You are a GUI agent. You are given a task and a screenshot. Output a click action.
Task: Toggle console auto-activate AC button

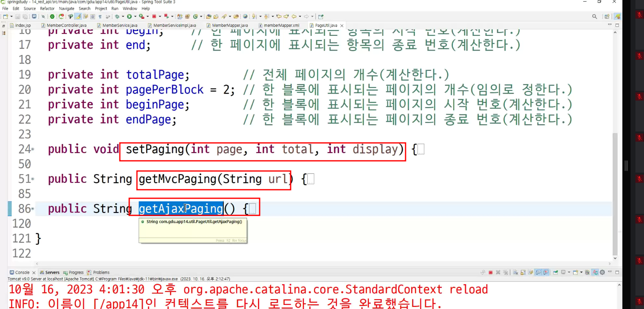click(595, 272)
